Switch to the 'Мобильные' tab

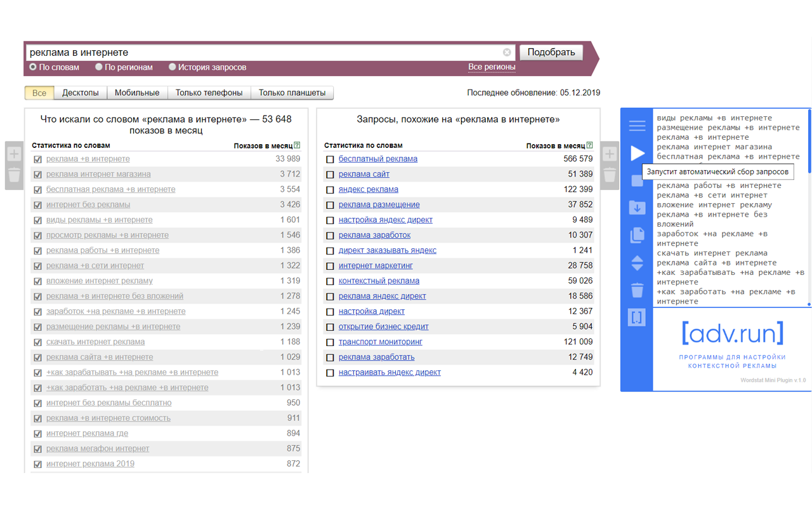[137, 93]
